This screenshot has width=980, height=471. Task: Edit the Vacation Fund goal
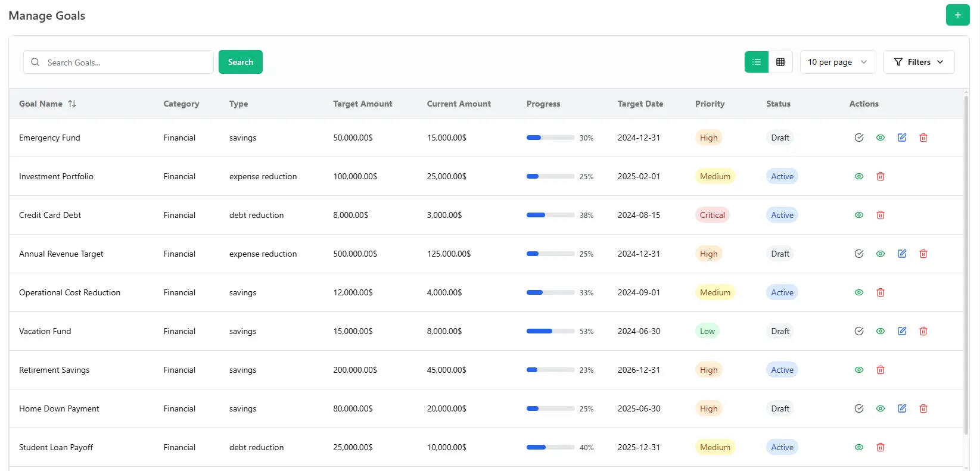click(x=902, y=331)
